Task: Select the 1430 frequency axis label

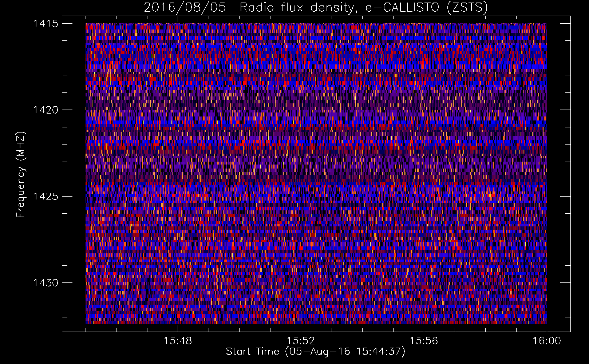Action: (x=46, y=283)
